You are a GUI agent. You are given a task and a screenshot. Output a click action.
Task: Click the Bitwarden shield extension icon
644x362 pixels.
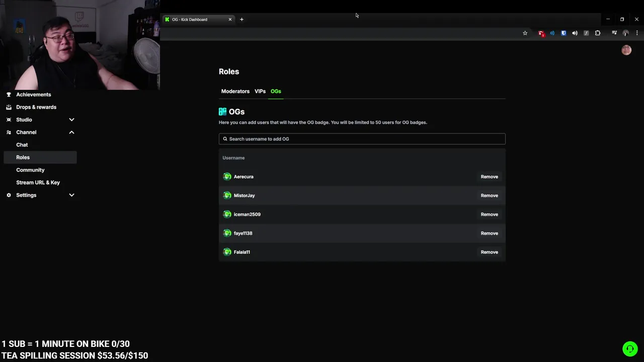tap(563, 33)
